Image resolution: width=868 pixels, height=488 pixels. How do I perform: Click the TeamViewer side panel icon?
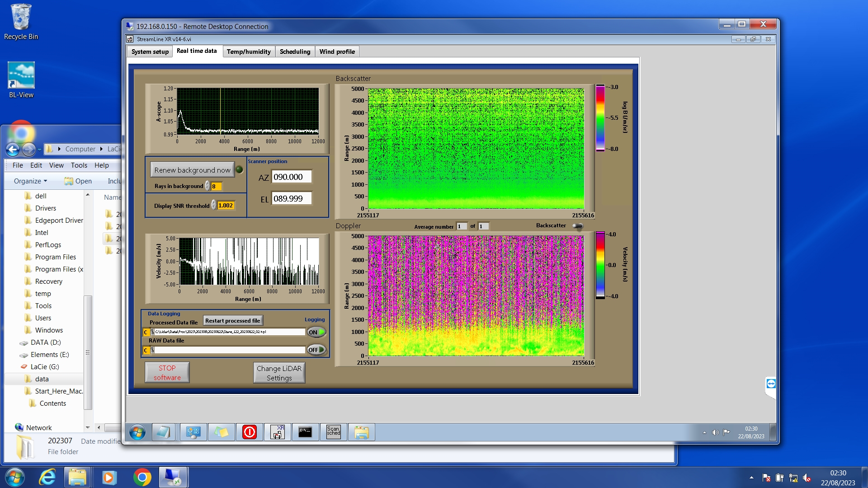(771, 384)
